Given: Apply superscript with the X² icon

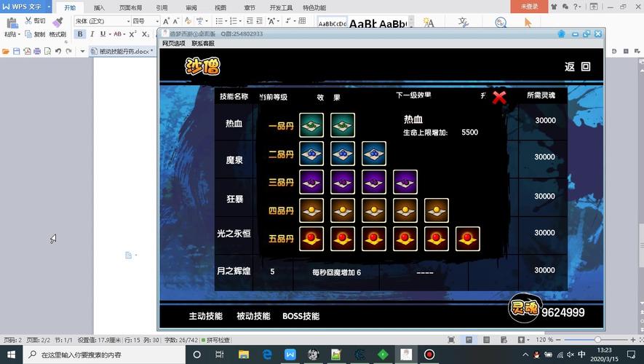Looking at the screenshot, I should tap(132, 34).
